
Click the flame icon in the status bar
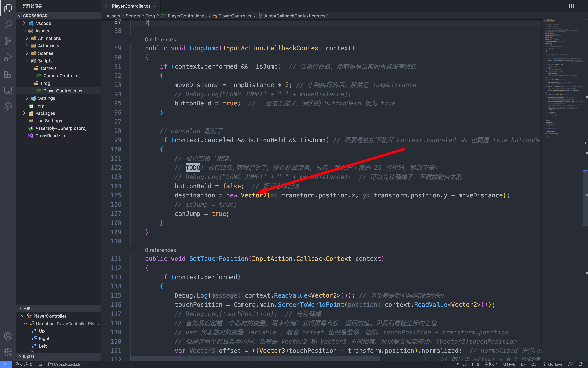40,364
